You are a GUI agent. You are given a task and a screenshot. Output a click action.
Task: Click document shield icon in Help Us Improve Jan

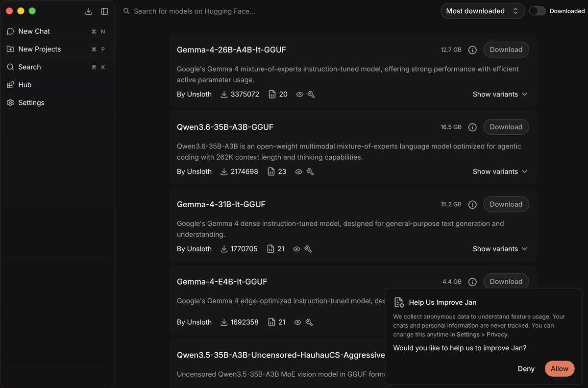(x=399, y=302)
